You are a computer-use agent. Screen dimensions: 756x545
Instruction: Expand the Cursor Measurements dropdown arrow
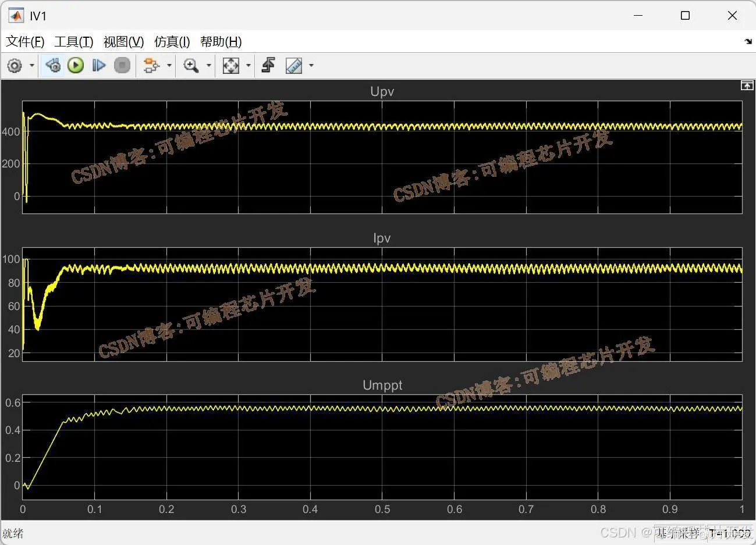[311, 66]
